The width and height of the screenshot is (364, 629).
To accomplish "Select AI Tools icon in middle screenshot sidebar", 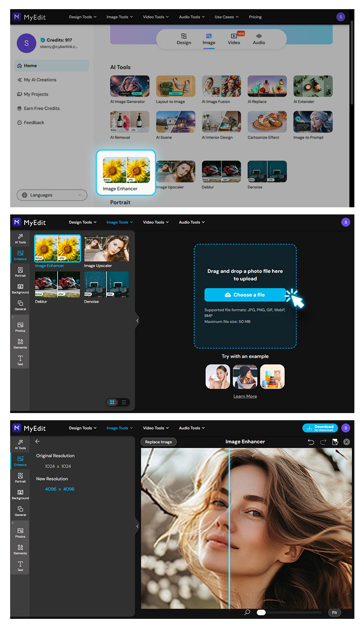I will point(20,239).
